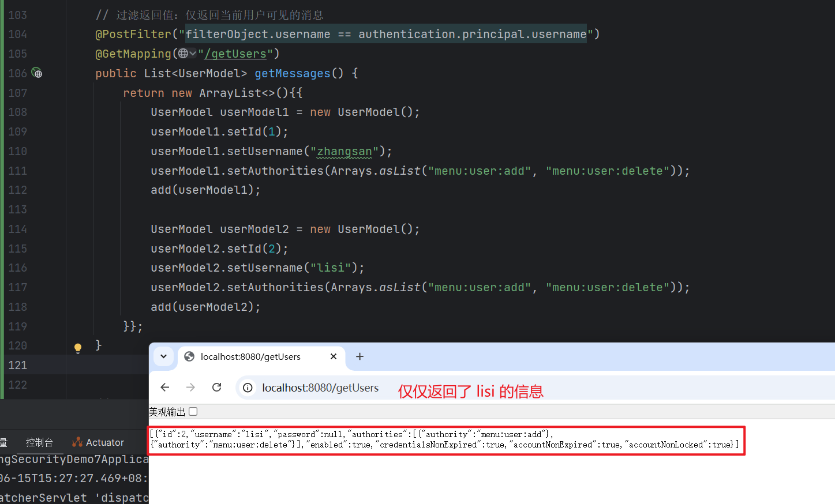The image size is (835, 504).
Task: Open a new browser tab
Action: 360,356
